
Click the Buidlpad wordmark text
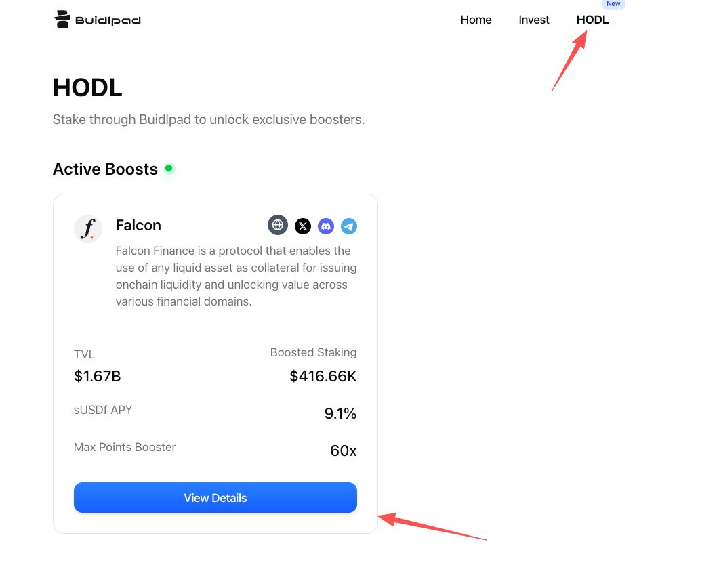click(x=108, y=20)
